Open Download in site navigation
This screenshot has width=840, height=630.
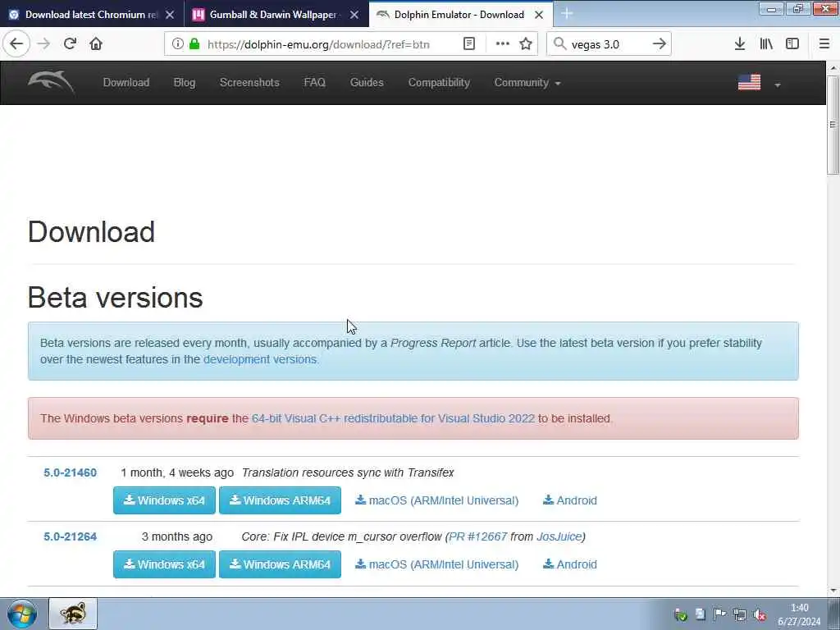126,83
